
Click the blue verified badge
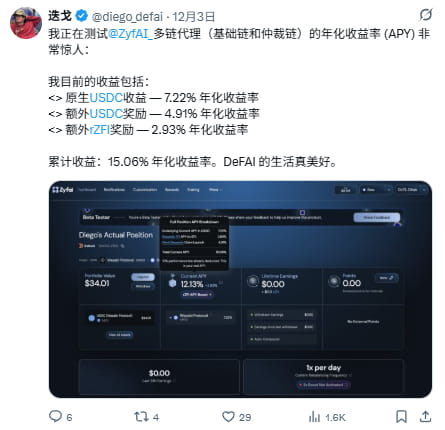click(x=82, y=16)
